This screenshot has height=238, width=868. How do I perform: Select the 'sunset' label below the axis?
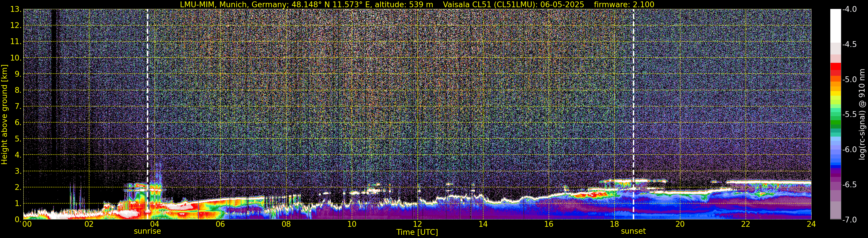point(633,231)
